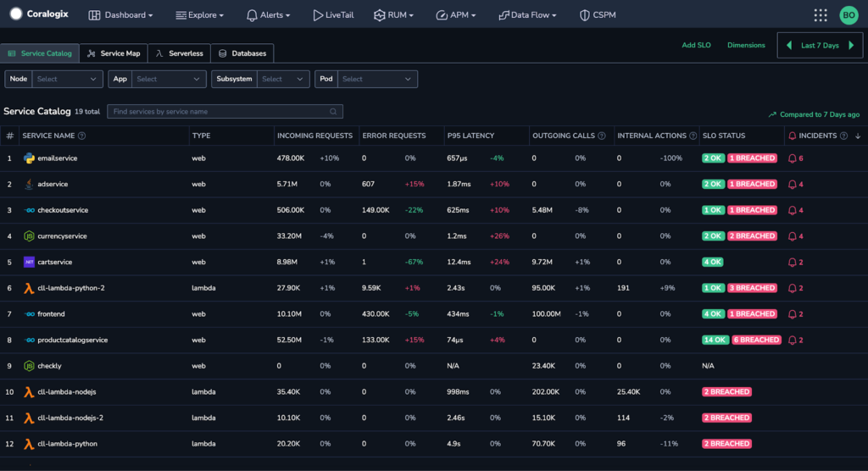
Task: Click the cll-lambda-python lambda icon
Action: 30,444
